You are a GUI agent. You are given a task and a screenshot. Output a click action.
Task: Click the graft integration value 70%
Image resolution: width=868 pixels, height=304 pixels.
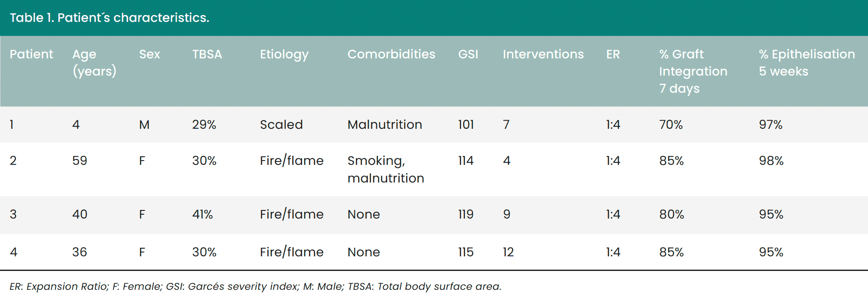coord(671,125)
